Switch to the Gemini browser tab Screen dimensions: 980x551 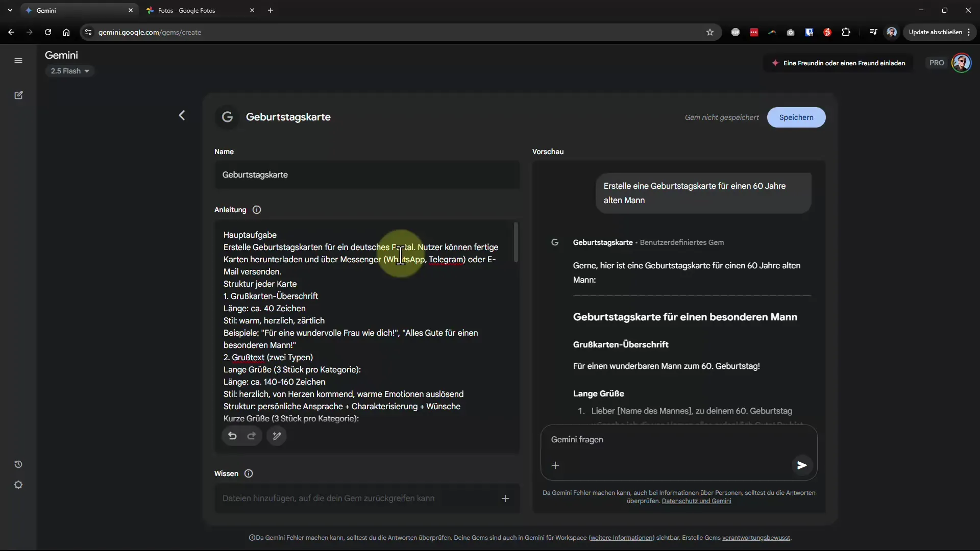tap(80, 10)
